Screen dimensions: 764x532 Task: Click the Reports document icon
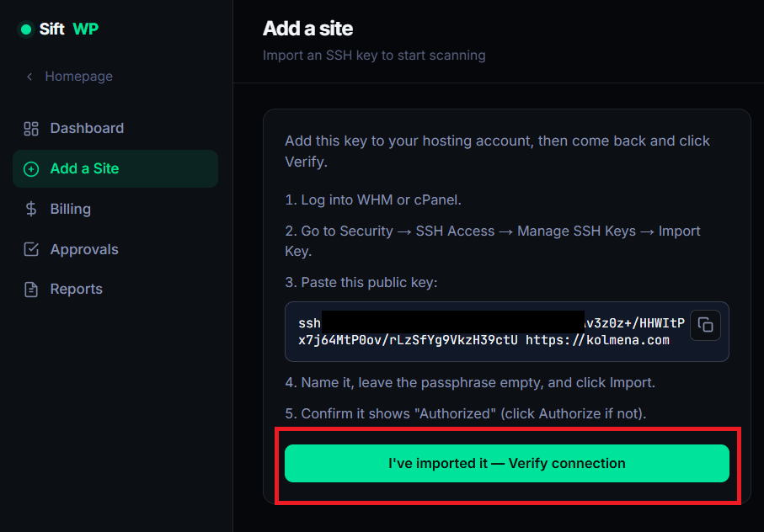(31, 289)
